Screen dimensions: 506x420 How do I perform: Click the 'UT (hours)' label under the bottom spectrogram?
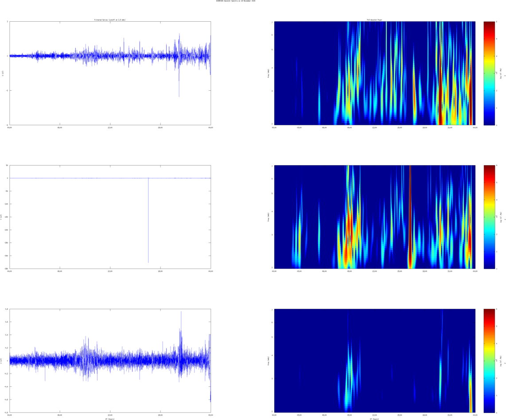pos(375,419)
